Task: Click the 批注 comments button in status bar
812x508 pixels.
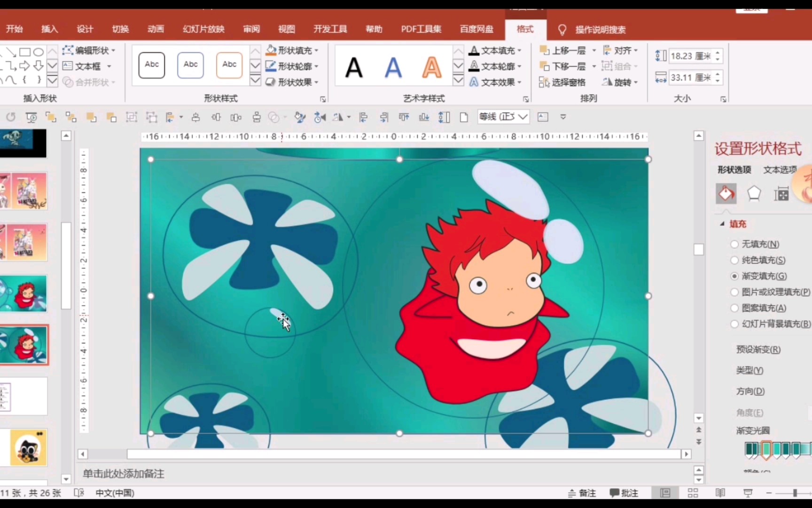Action: click(624, 493)
